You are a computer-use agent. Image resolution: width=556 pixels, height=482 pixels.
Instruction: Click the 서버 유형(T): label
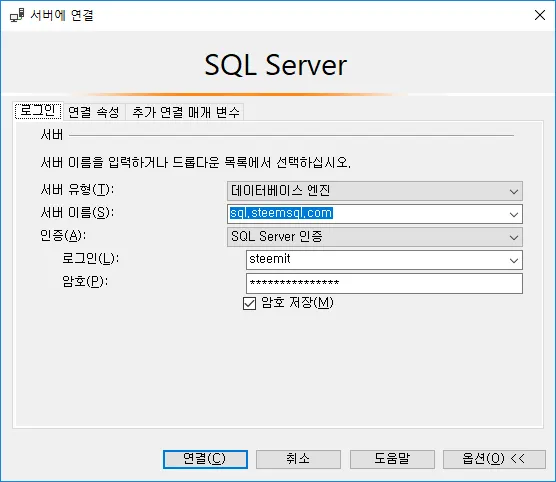pos(77,190)
